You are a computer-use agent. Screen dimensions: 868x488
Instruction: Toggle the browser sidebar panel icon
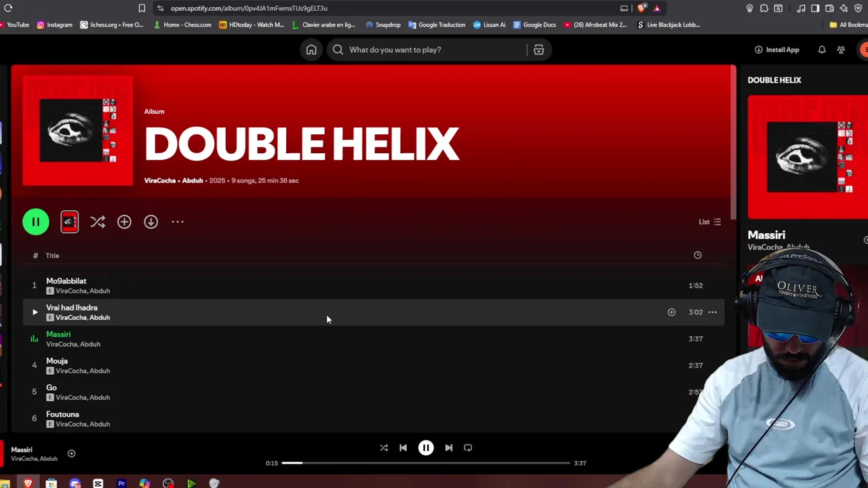815,8
